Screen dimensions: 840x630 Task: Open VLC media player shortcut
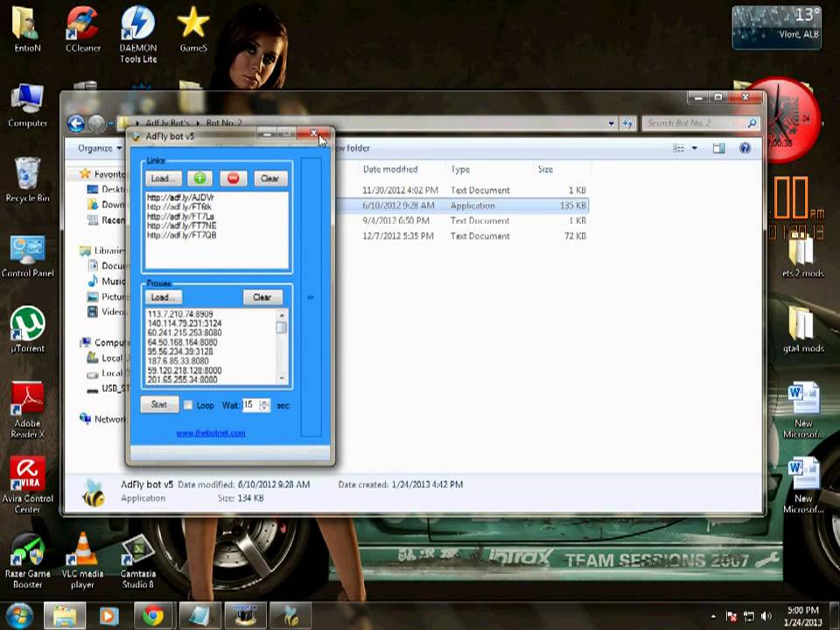point(82,560)
